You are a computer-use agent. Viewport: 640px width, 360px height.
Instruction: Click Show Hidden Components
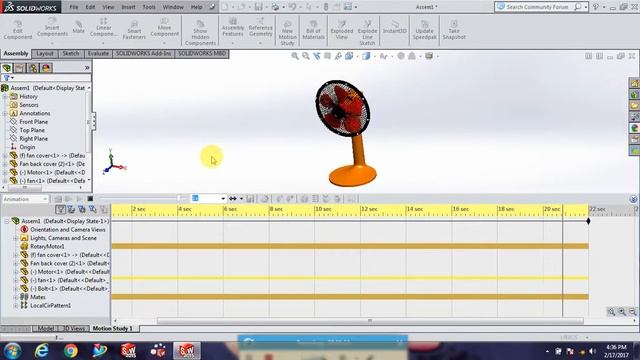point(200,33)
